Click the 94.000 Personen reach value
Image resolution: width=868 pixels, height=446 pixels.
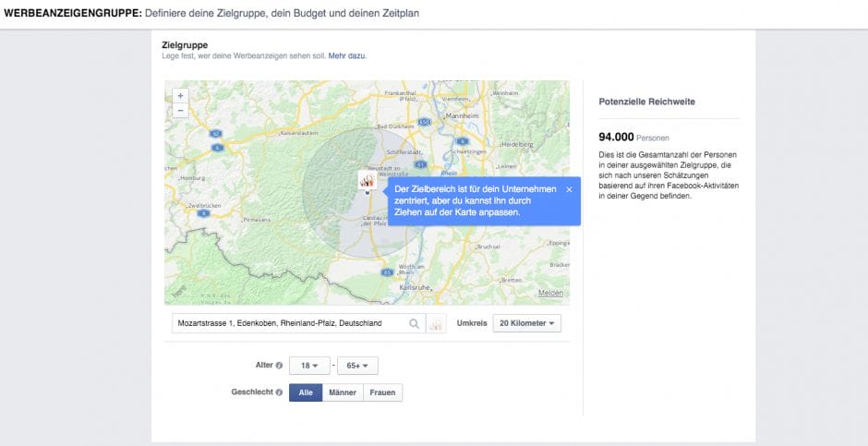coord(633,138)
